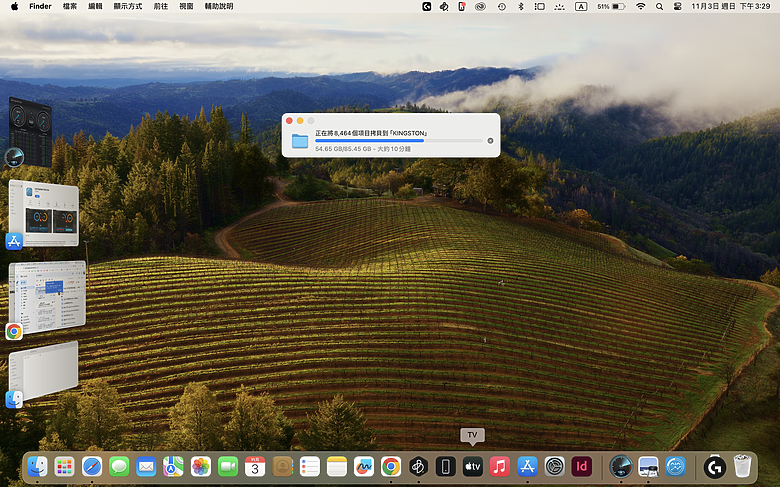Open iPhone Mirroring in the Dock
Viewport: 780px width, 487px height.
(445, 467)
